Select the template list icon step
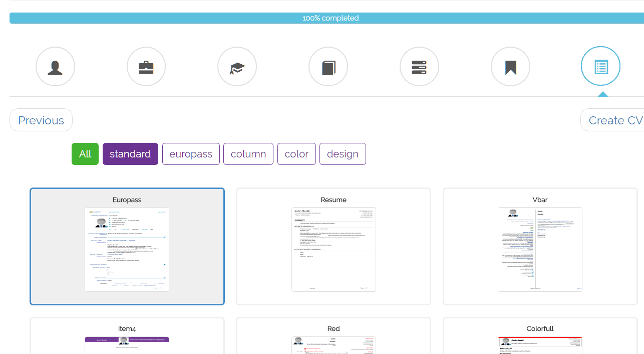Screen dimensions: 644x354 point(600,67)
